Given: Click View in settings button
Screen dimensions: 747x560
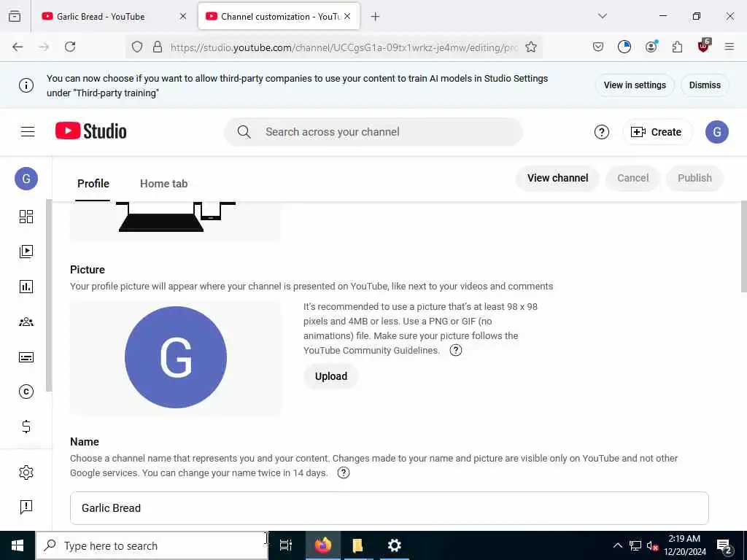Looking at the screenshot, I should click(635, 85).
